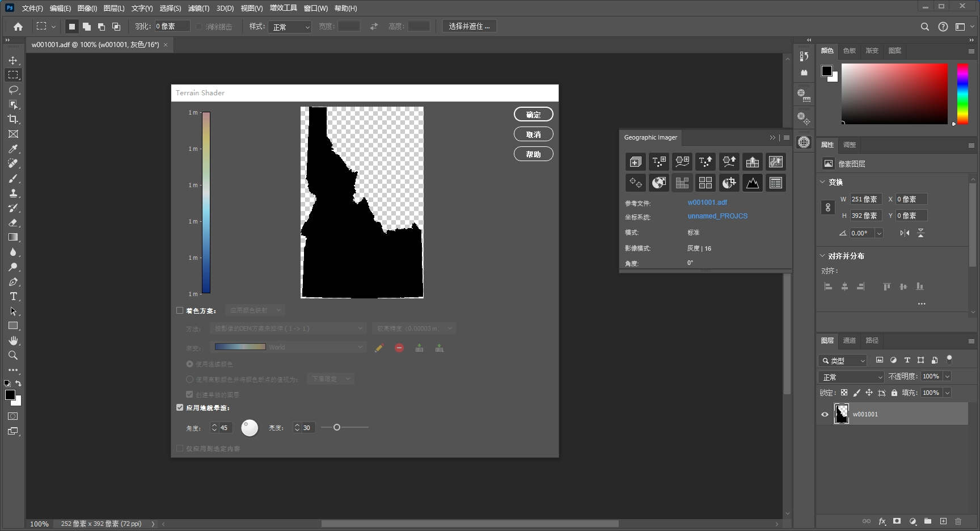980x531 pixels.
Task: Hide the w001001 layer visibility
Action: (825, 414)
